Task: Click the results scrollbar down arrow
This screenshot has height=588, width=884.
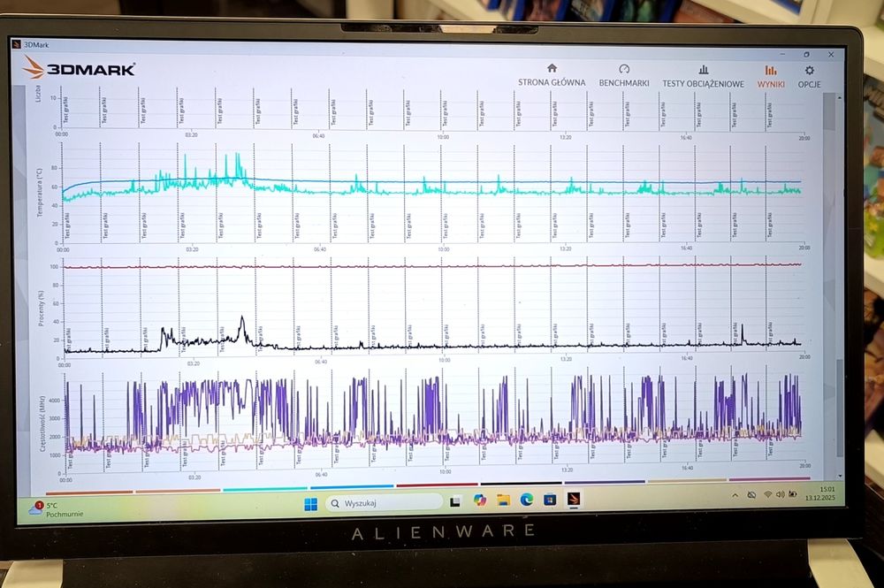Action: [841, 476]
